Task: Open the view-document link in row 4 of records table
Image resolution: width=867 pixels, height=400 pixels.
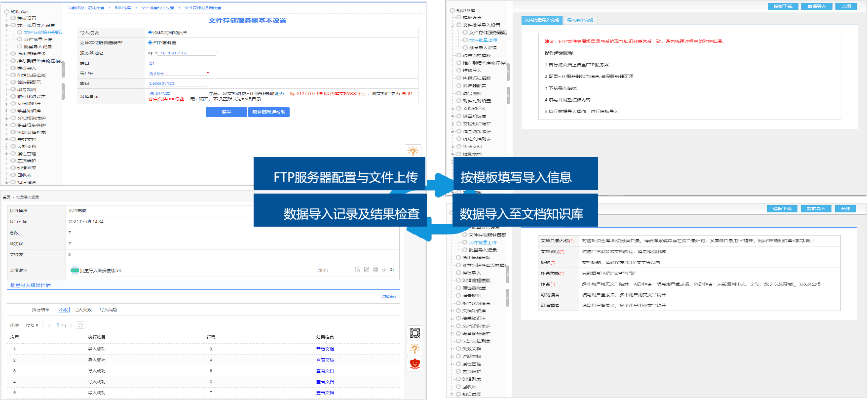Action: pyautogui.click(x=325, y=382)
